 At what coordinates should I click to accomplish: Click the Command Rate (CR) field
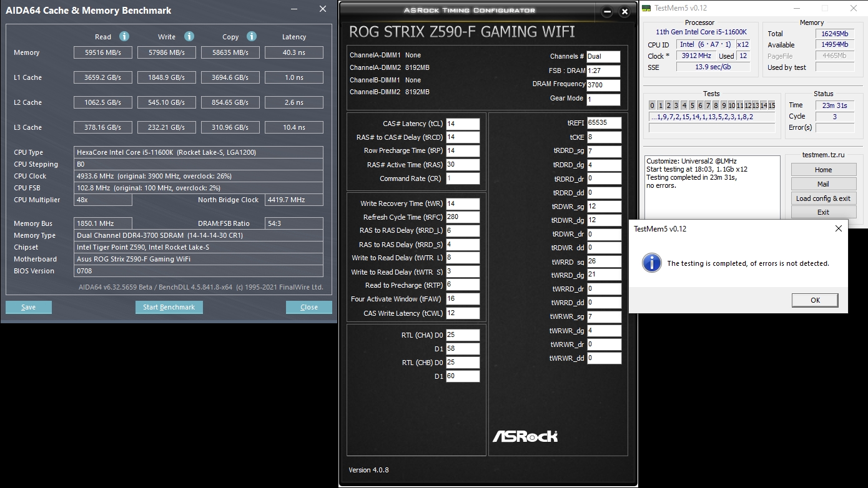(x=463, y=178)
